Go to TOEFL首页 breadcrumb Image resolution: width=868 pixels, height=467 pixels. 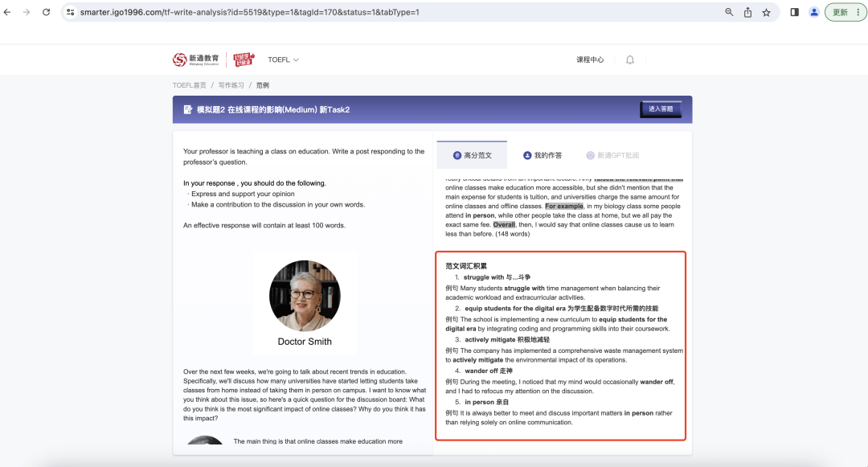click(190, 85)
